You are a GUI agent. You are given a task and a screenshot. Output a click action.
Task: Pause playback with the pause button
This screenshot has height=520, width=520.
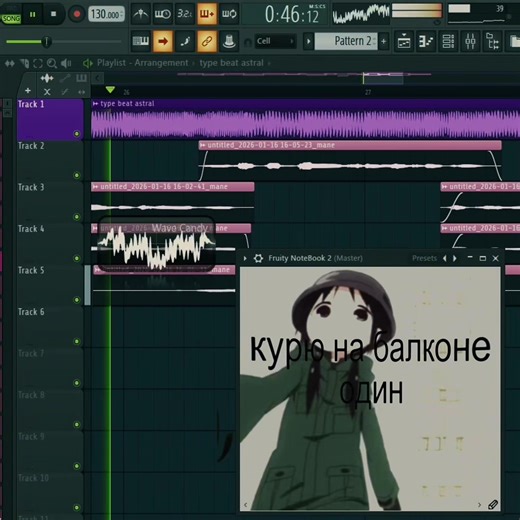point(33,14)
